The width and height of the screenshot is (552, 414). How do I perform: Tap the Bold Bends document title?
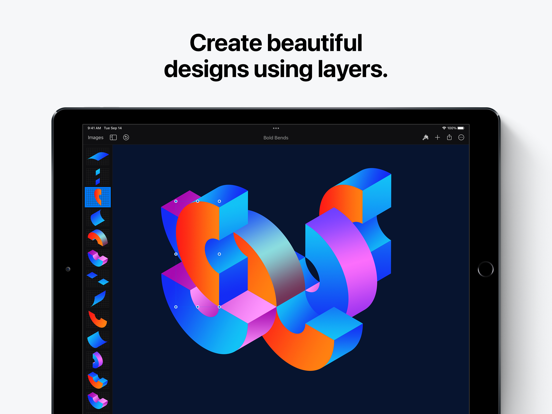coord(276,138)
